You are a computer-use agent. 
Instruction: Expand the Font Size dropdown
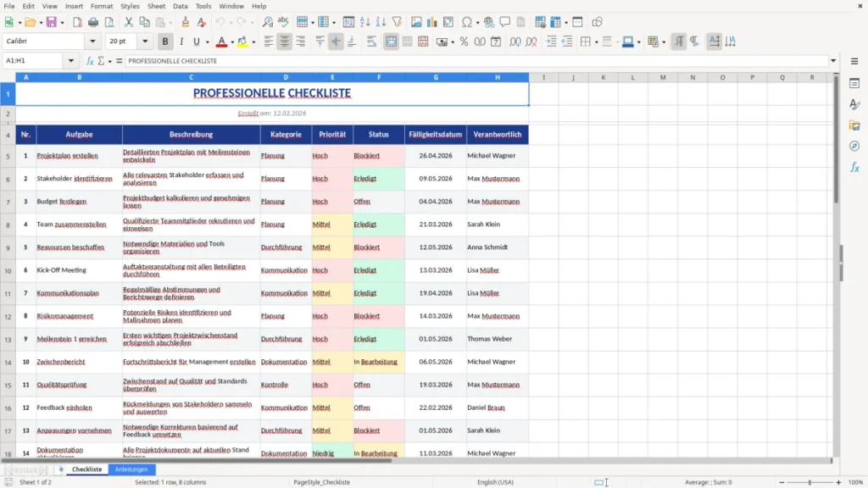[145, 41]
